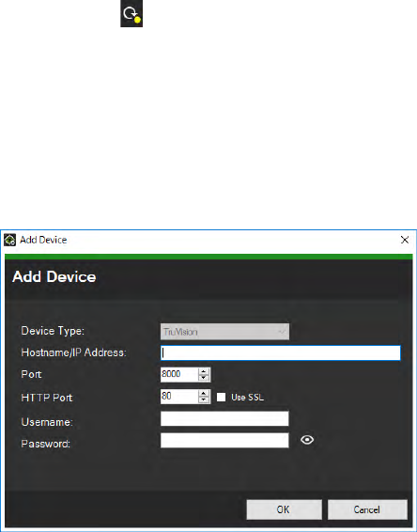This screenshot has width=417, height=532.
Task: Click into the Port 8000 number field
Action: pyautogui.click(x=179, y=375)
